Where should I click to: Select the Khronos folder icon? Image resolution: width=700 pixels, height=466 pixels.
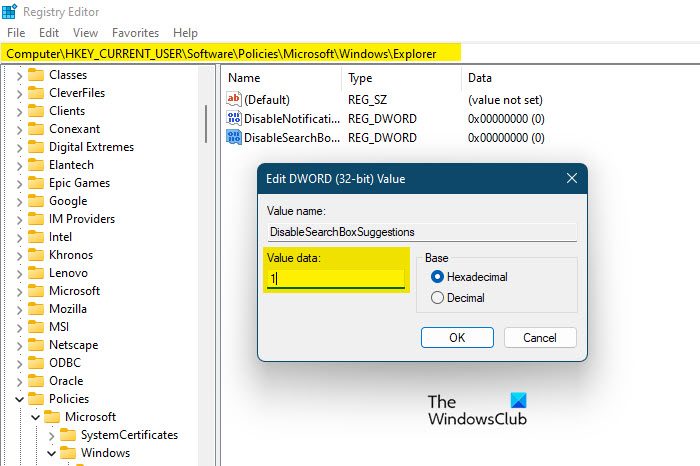(x=37, y=255)
